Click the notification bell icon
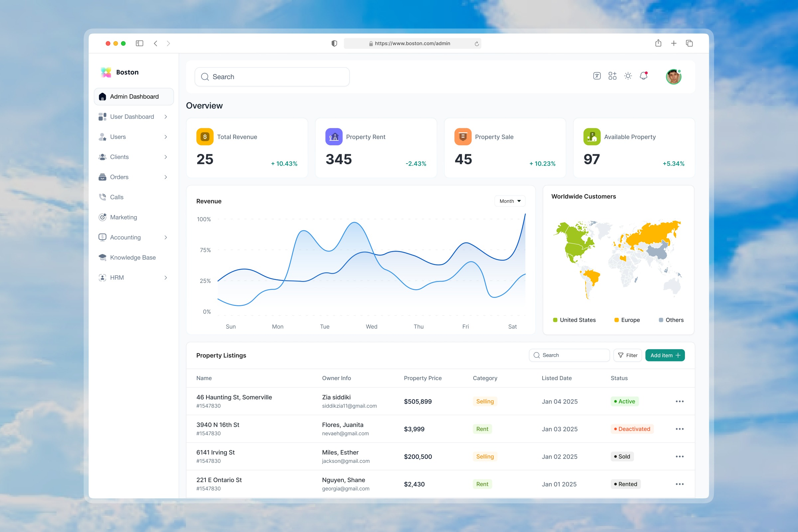Screen dimensions: 798x532 coord(643,76)
